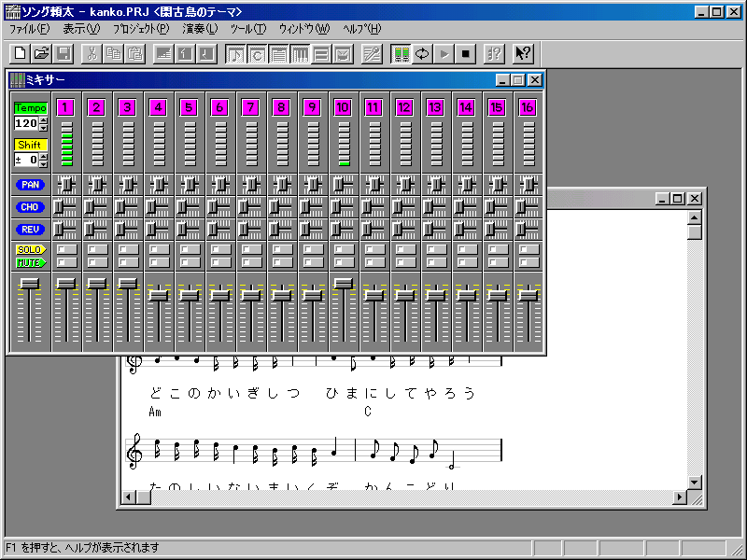
Task: Open the ヘルプ(H) menu
Action: coord(362,29)
